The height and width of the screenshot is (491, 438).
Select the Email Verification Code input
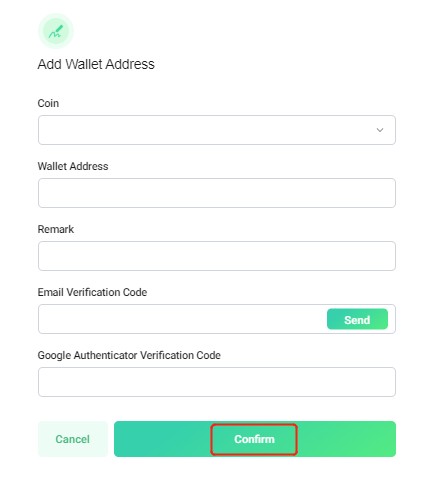[182, 319]
